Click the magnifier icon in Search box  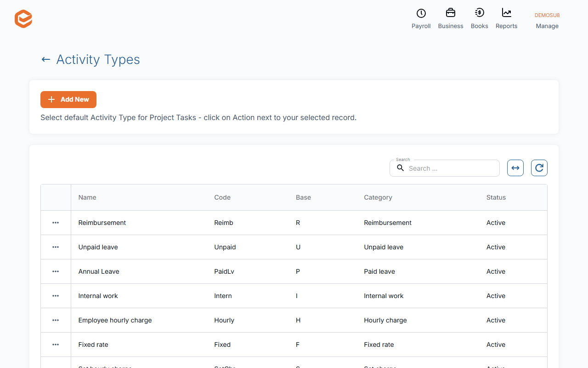click(401, 168)
